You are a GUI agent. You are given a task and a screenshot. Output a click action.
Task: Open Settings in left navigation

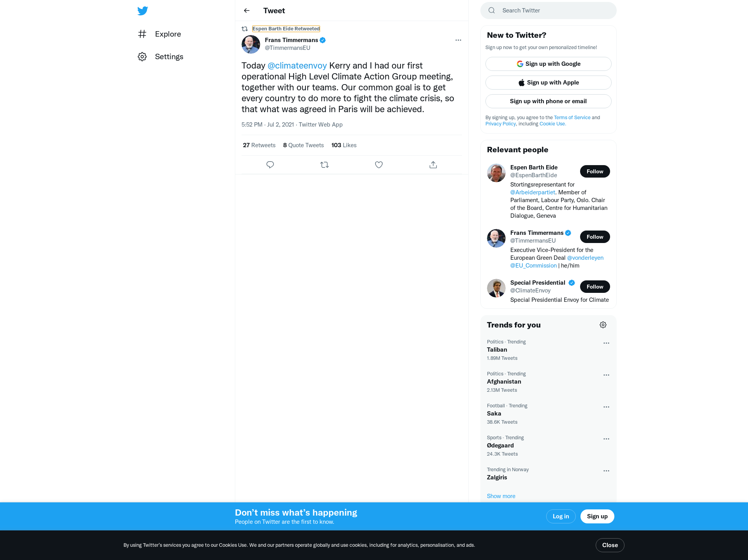coord(161,56)
